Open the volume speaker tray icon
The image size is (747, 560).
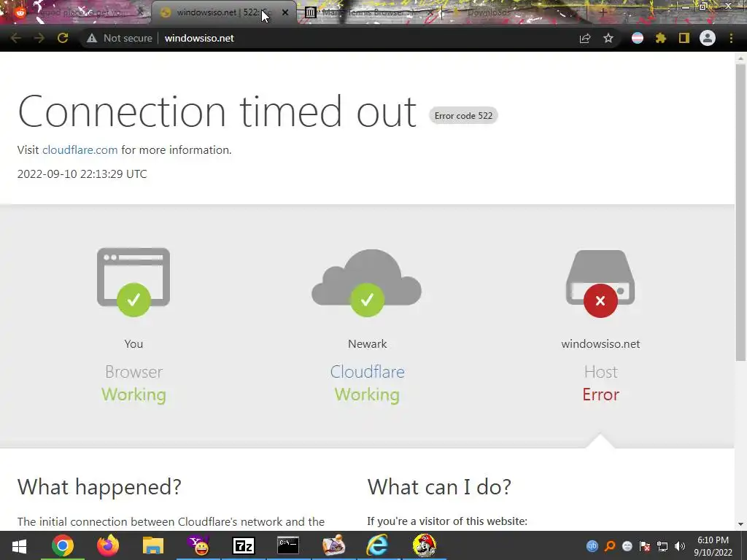point(680,546)
